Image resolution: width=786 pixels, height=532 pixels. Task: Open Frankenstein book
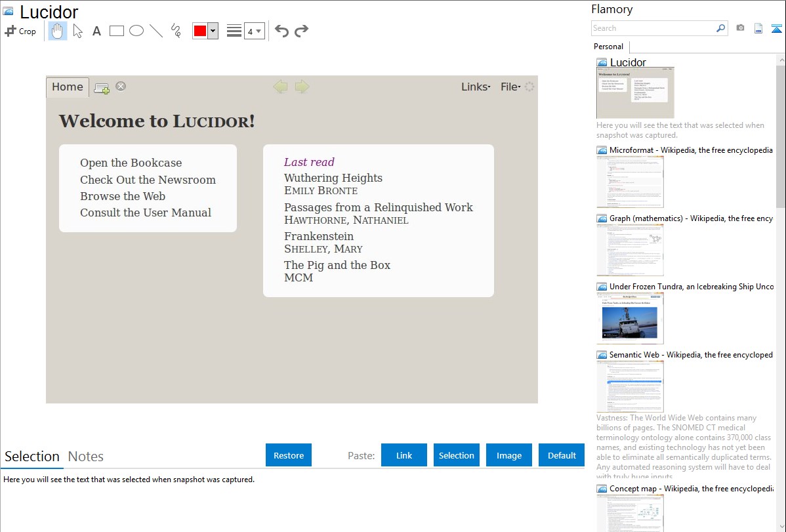point(319,236)
